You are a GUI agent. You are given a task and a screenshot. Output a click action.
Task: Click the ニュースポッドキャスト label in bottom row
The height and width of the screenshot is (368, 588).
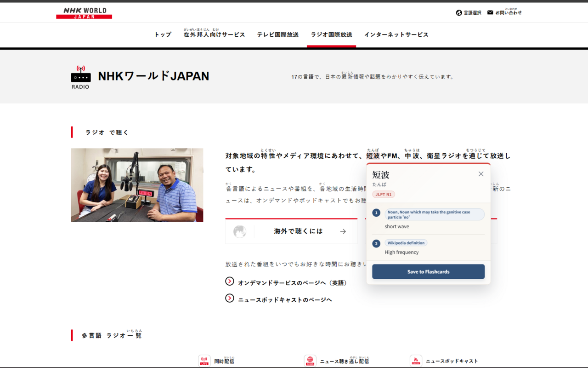click(x=452, y=361)
